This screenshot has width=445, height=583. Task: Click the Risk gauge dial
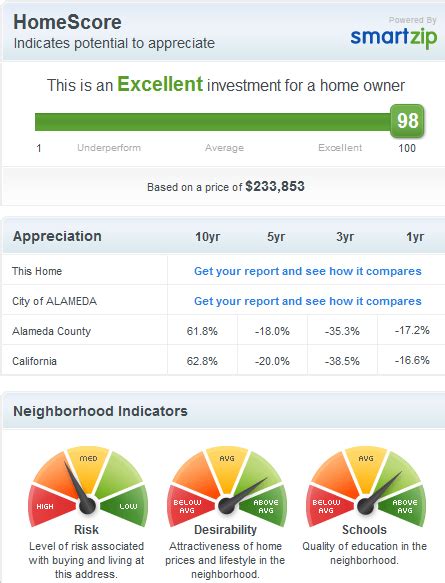point(88,487)
